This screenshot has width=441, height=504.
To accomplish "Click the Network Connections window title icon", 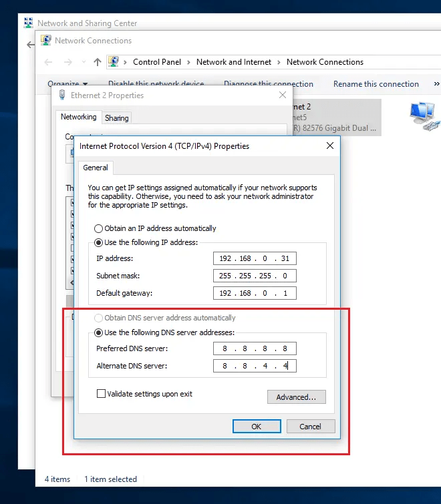I will (x=45, y=41).
